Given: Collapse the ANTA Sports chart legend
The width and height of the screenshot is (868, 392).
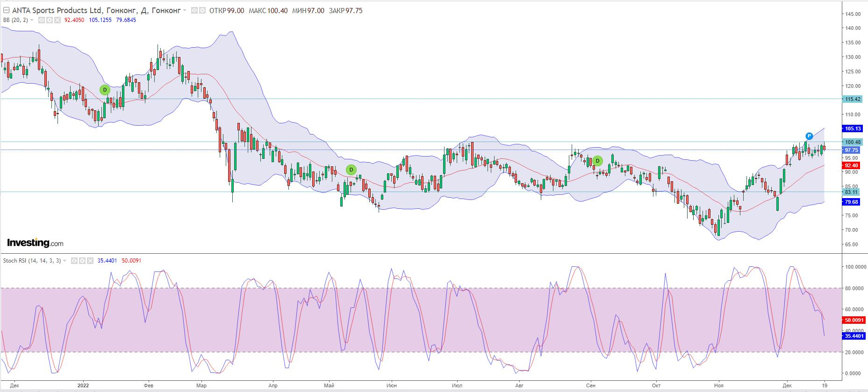Looking at the screenshot, I should pos(6,10).
